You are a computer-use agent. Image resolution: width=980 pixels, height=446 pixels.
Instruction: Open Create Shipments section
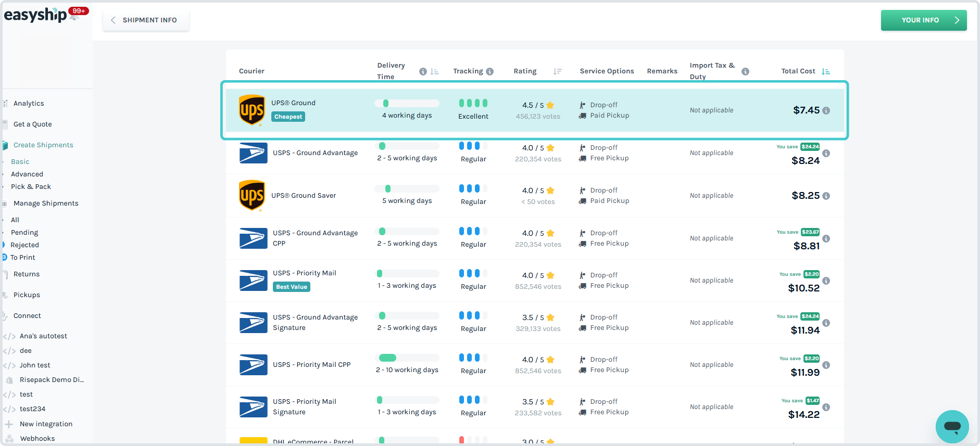coord(43,145)
